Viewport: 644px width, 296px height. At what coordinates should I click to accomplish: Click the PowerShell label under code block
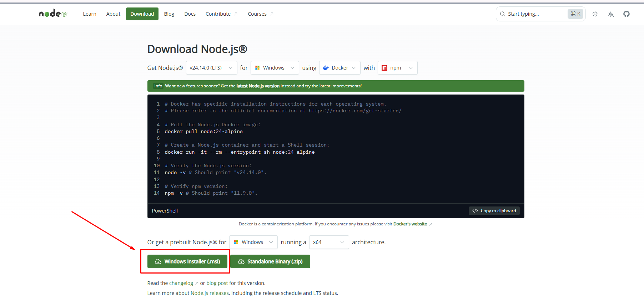coord(165,211)
